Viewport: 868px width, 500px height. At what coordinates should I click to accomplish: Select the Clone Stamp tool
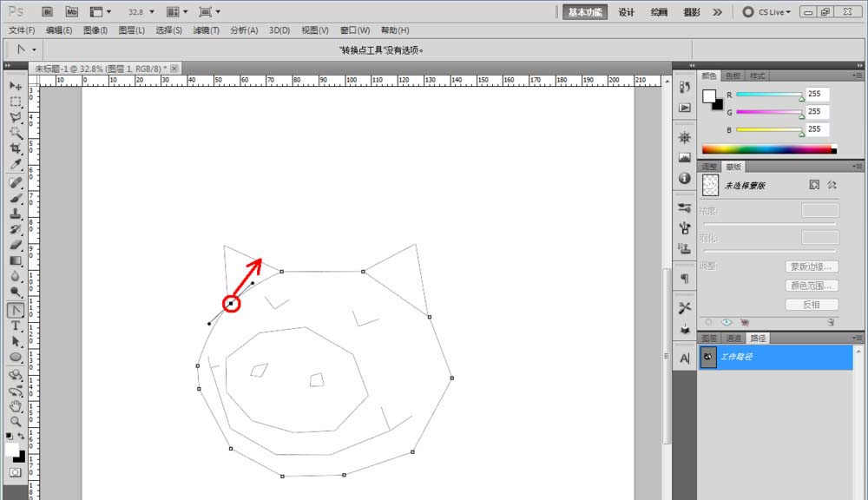point(16,214)
